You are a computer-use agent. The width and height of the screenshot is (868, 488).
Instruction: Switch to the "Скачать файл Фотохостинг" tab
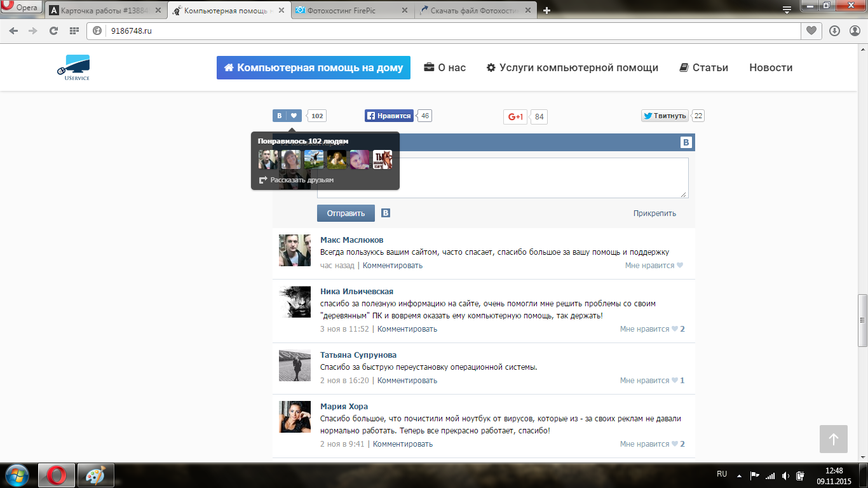(x=477, y=10)
